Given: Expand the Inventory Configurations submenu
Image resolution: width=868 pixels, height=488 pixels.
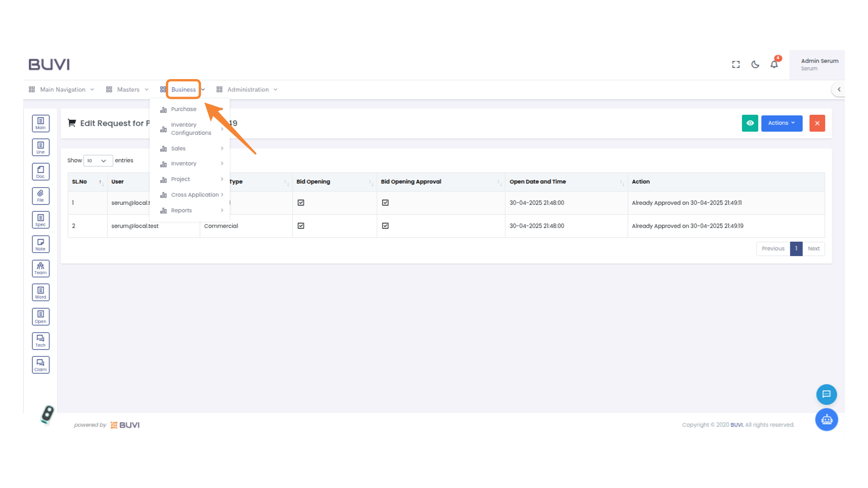Looking at the screenshot, I should point(191,128).
